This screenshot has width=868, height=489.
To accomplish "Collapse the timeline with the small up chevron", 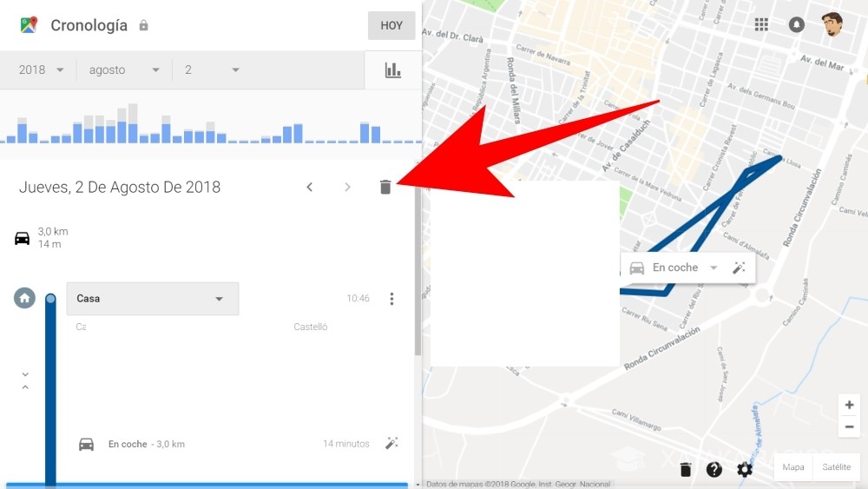I will click(x=25, y=387).
